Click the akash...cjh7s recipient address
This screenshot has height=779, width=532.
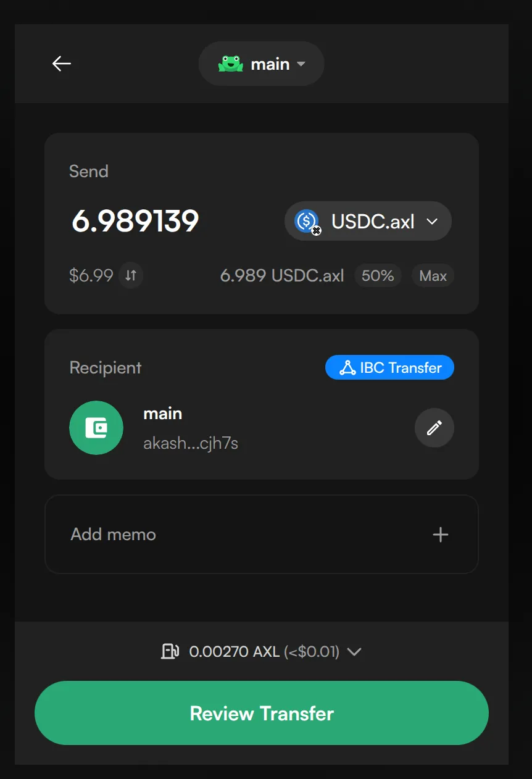[x=191, y=443]
